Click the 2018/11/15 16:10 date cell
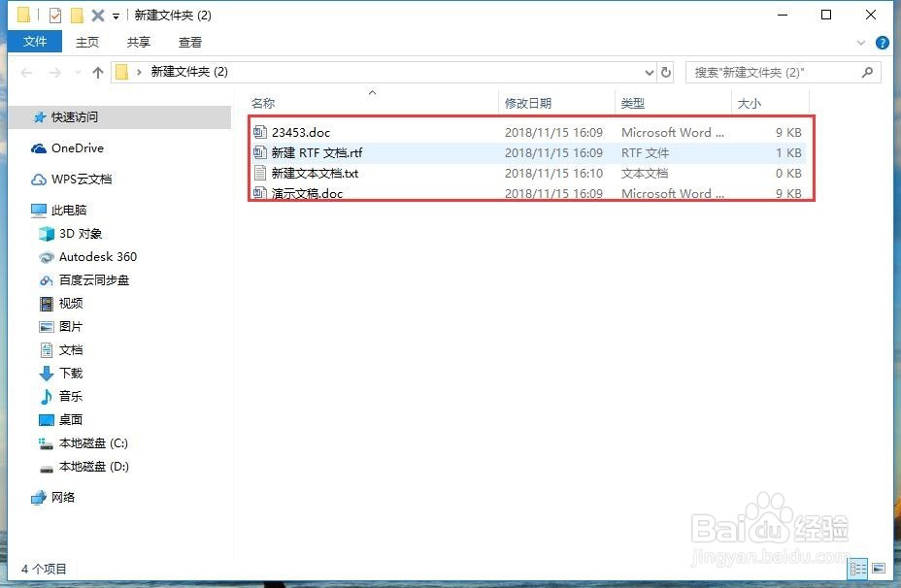The height and width of the screenshot is (588, 901). 554,174
